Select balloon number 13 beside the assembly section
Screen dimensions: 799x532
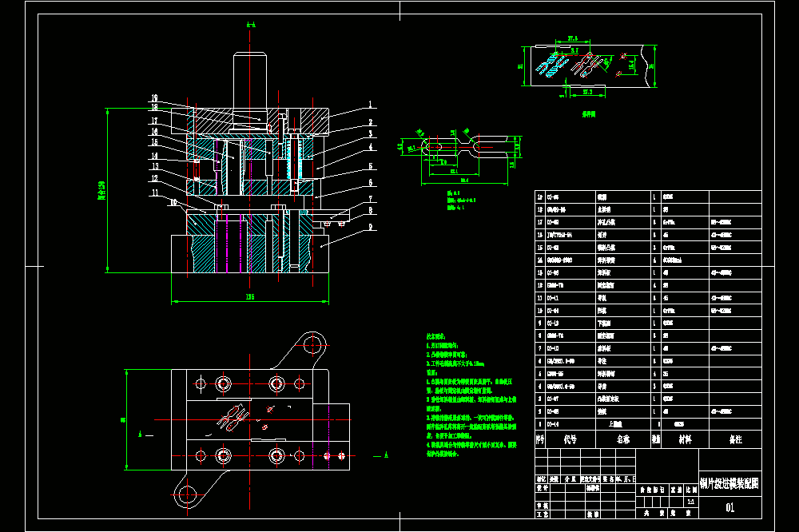156,166
